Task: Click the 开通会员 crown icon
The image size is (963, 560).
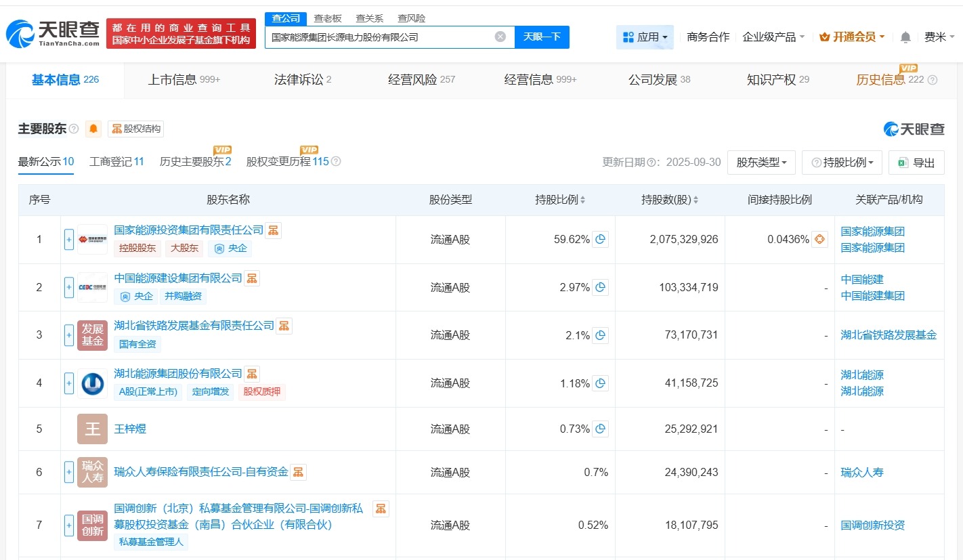Action: (824, 37)
